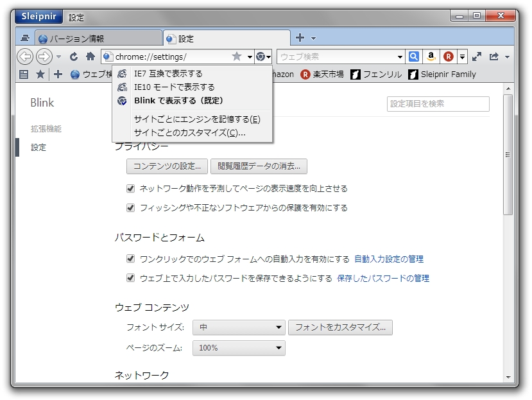Screen dimensions: 532x400
Task: Open the フォントサイズ dropdown
Action: [x=239, y=327]
